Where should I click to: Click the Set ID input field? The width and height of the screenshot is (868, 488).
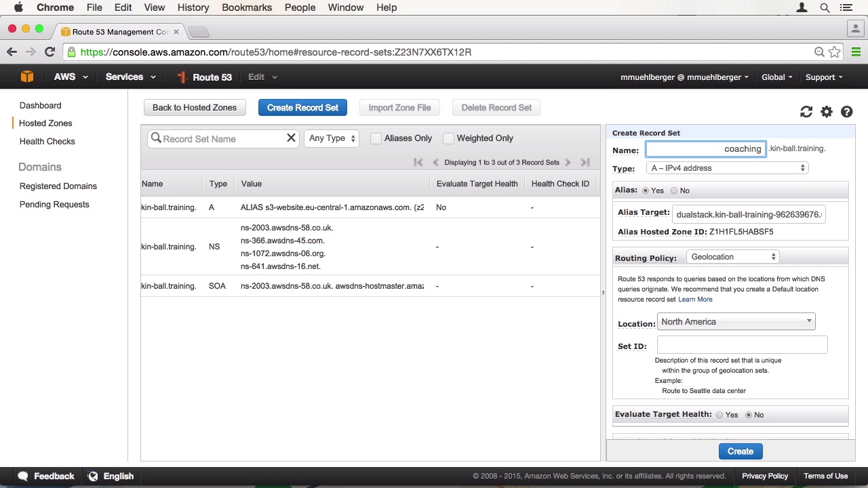coord(742,345)
